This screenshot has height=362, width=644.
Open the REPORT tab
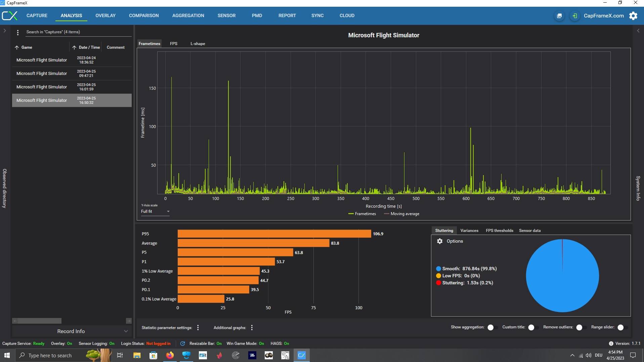click(x=287, y=15)
